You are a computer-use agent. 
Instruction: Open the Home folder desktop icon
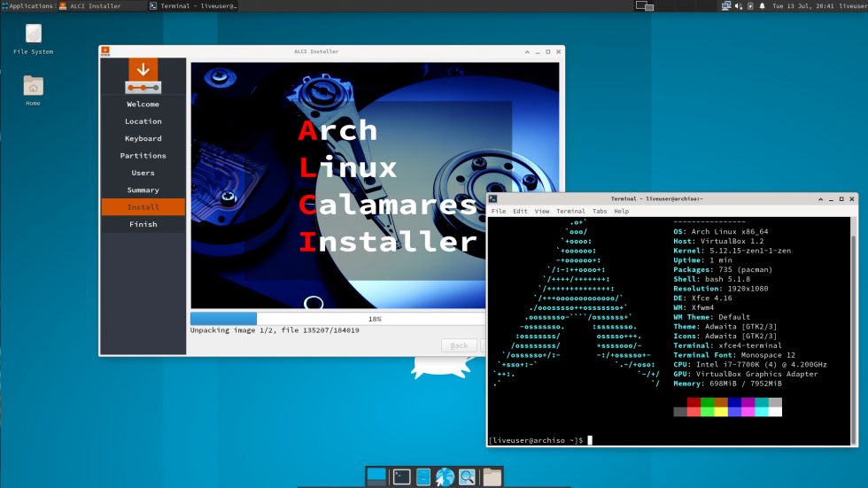[x=34, y=90]
